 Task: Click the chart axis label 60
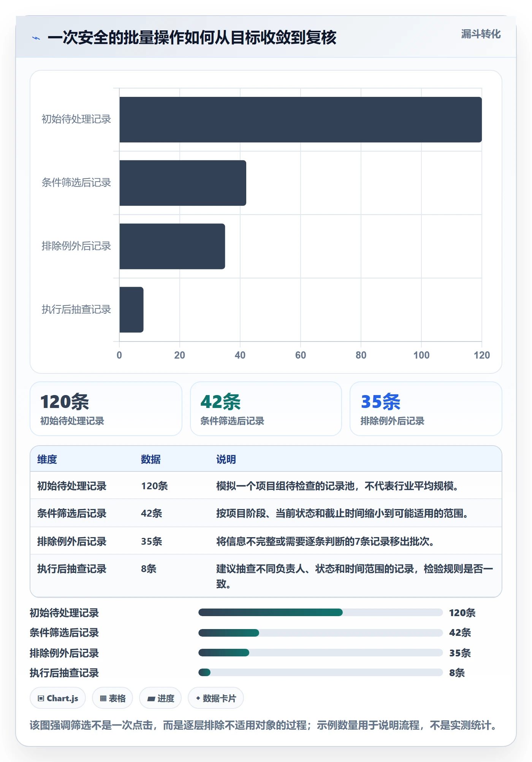(x=301, y=355)
